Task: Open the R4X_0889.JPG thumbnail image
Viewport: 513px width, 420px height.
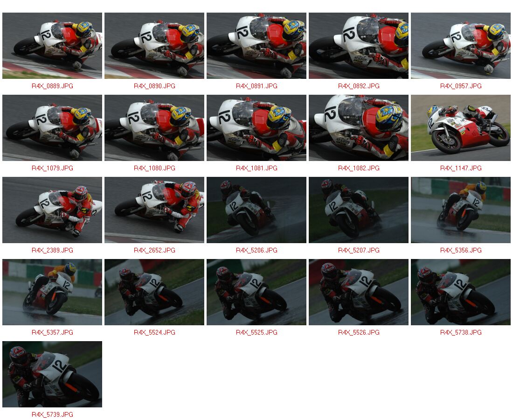Action: point(52,46)
